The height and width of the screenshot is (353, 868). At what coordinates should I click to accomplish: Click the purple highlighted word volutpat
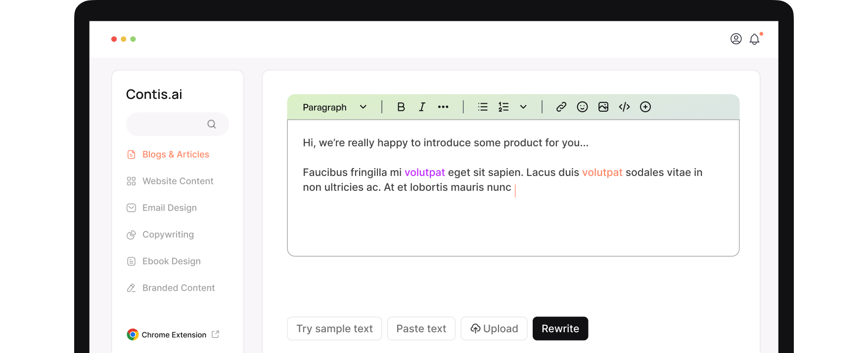point(425,173)
